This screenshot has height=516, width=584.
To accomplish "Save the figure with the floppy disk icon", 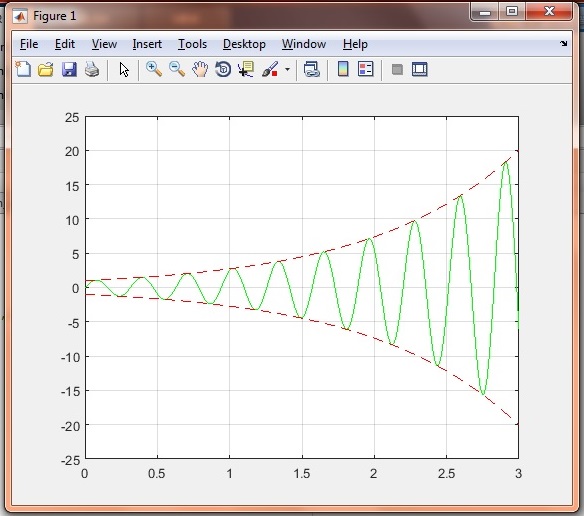I will point(69,70).
